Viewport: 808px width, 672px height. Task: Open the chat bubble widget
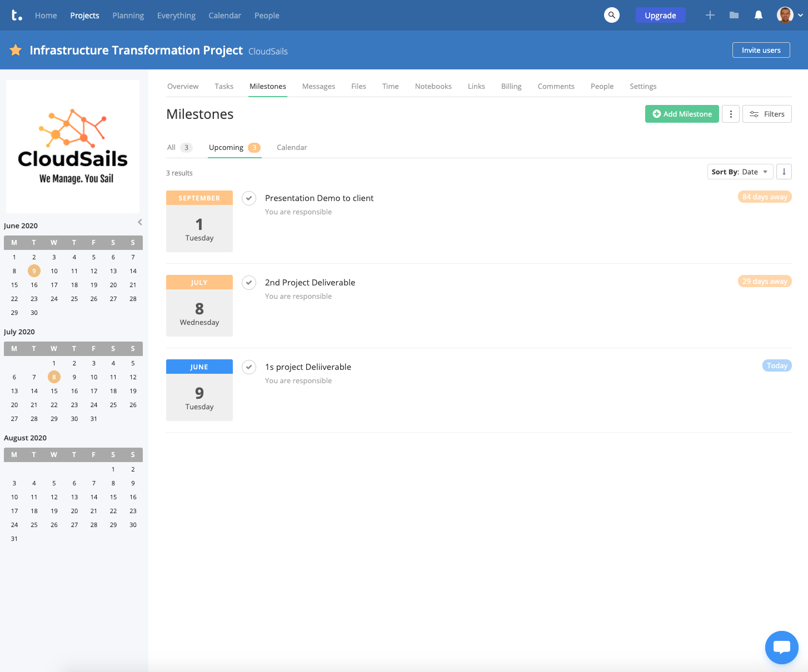click(781, 647)
